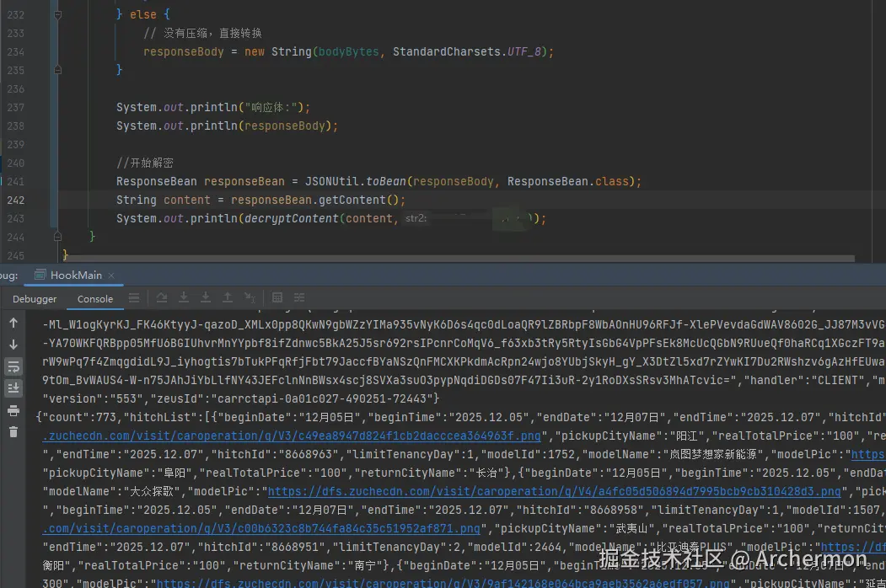The height and width of the screenshot is (588, 886).
Task: Click pickupCityName 武夷山 in console
Action: (630, 529)
